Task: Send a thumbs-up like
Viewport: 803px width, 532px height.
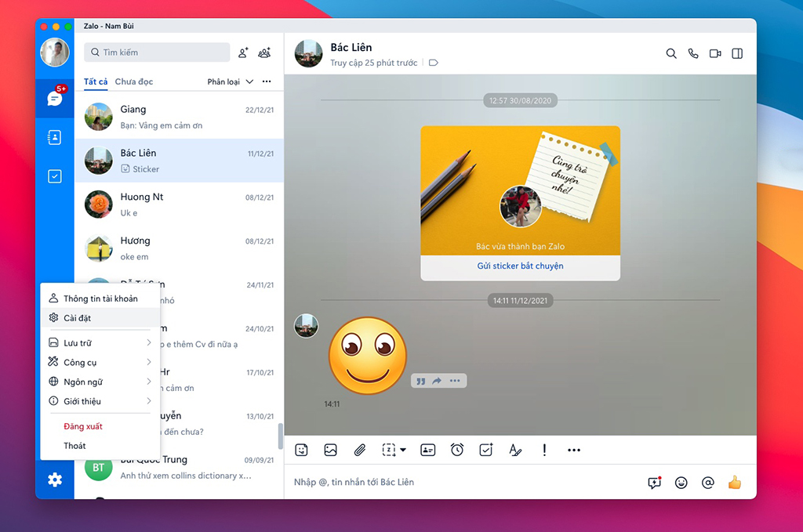Action: point(734,482)
